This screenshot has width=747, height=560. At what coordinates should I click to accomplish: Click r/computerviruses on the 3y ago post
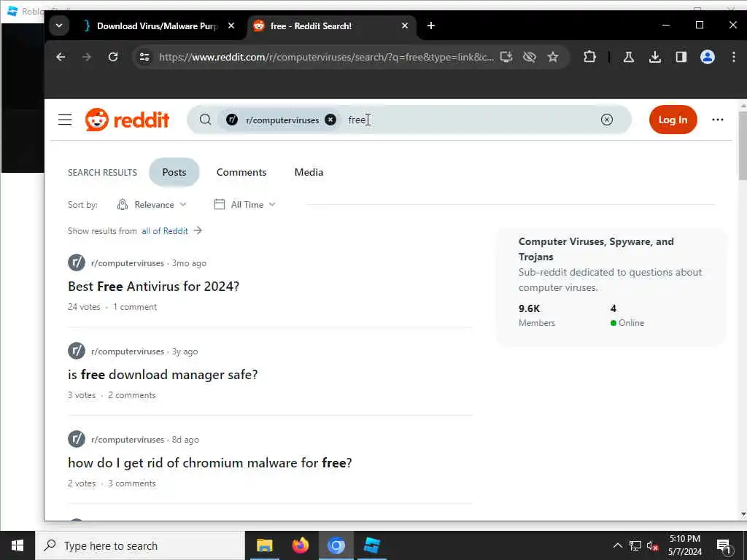[x=127, y=351]
